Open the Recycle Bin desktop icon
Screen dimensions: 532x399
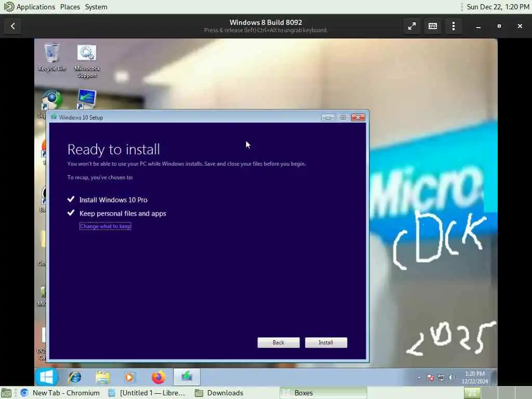coord(51,57)
